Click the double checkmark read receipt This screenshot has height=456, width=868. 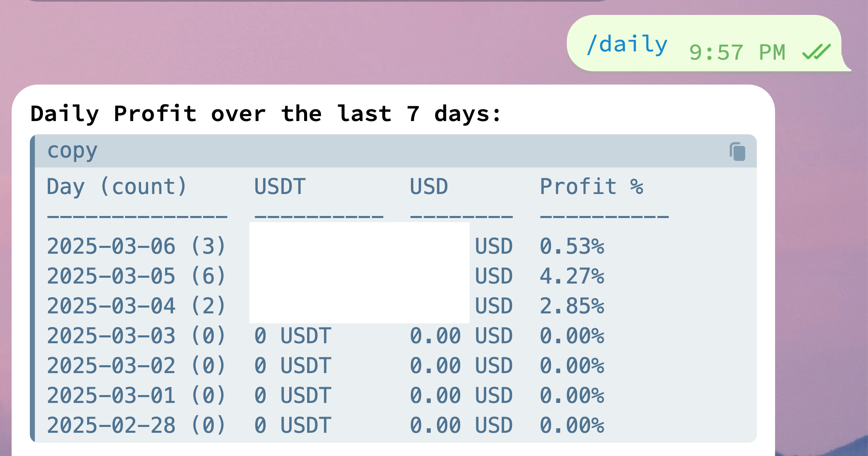pyautogui.click(x=816, y=52)
